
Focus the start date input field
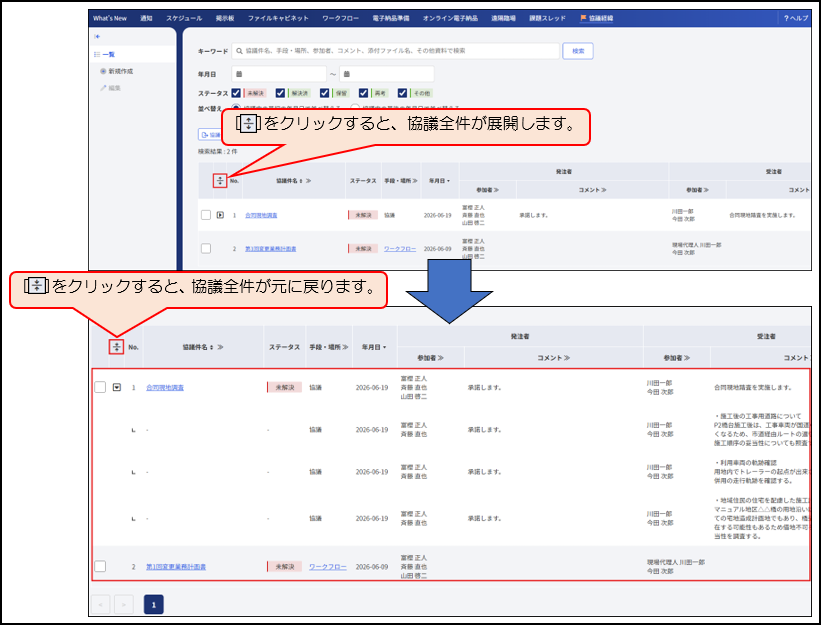(279, 74)
